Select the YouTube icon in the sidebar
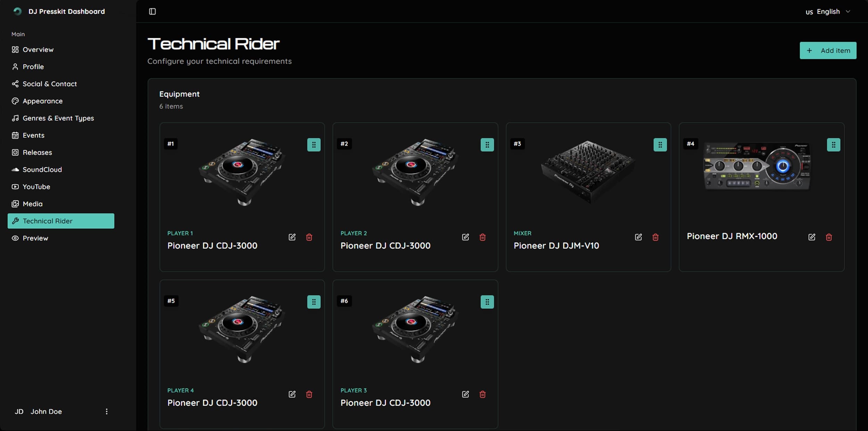This screenshot has width=868, height=431. pyautogui.click(x=15, y=186)
